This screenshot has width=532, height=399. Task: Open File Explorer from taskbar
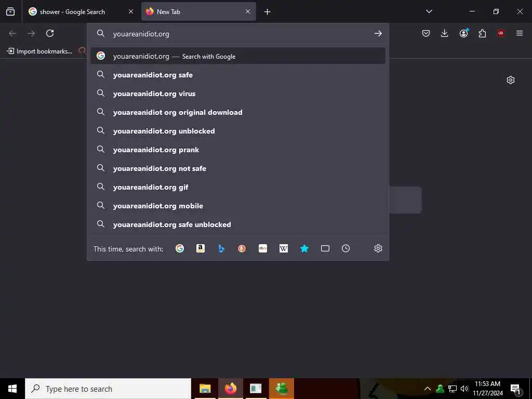(205, 389)
